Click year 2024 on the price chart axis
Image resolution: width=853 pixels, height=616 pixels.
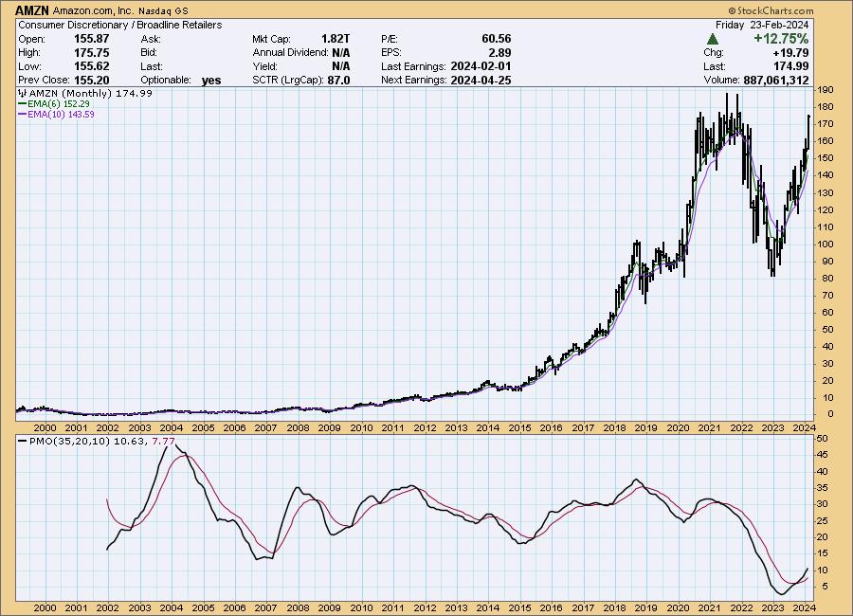(x=804, y=427)
